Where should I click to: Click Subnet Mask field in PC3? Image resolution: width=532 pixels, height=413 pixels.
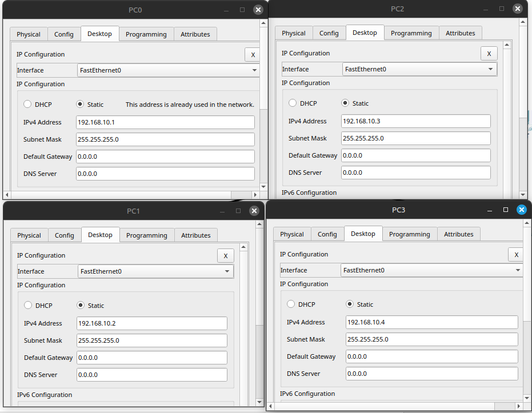tap(432, 339)
